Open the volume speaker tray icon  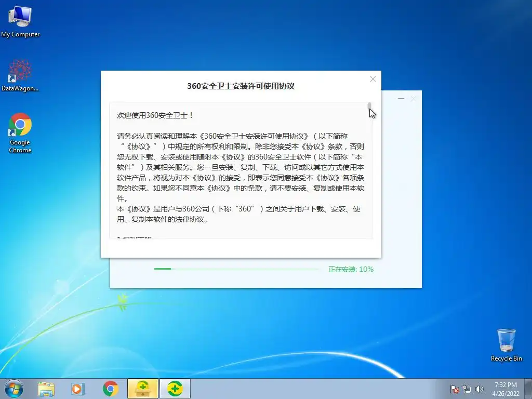(x=479, y=389)
